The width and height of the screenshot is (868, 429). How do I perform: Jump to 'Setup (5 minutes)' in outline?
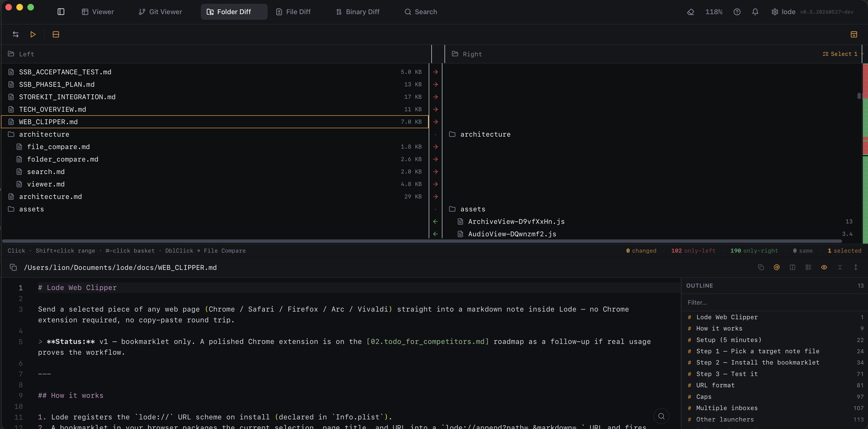774,340
